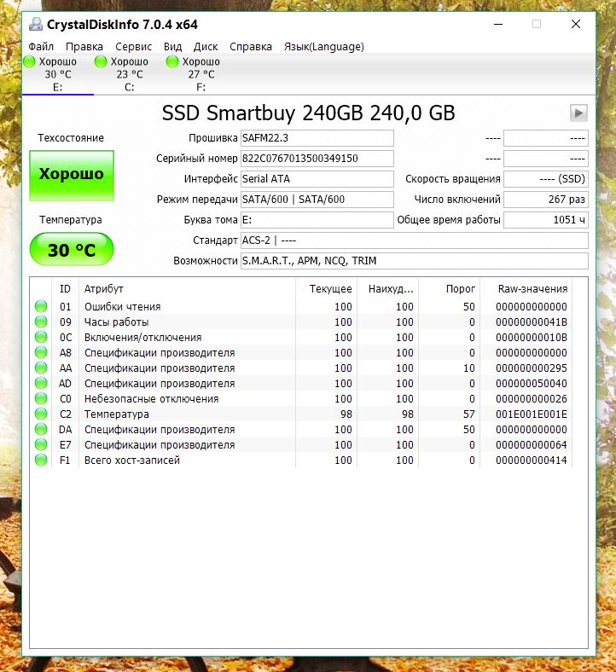Click the total hours field 1051 ч

pyautogui.click(x=546, y=220)
